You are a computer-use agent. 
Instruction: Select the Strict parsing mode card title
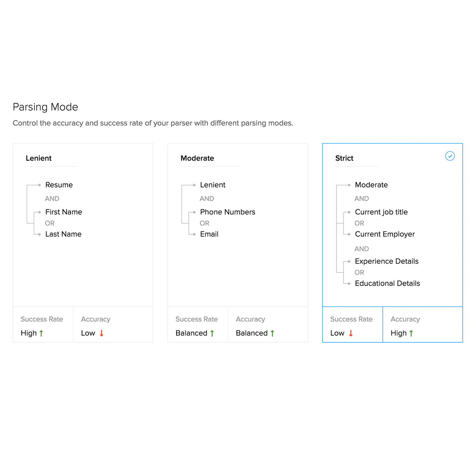click(344, 158)
